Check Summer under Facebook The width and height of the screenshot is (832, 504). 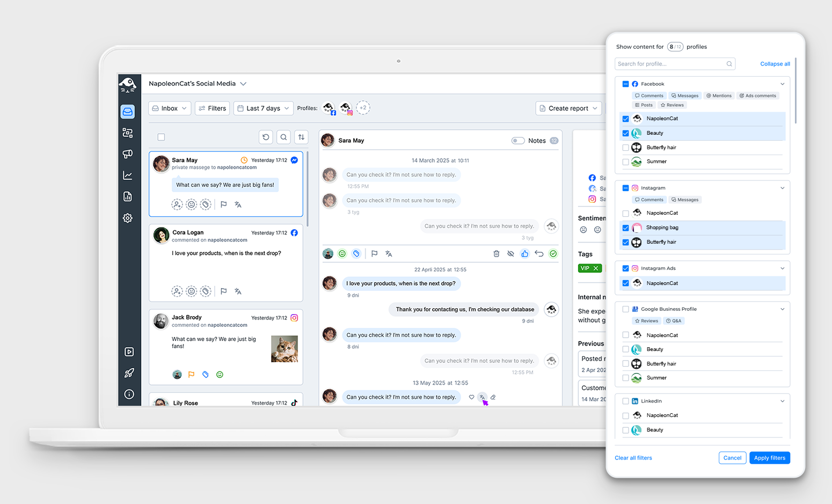(x=626, y=162)
